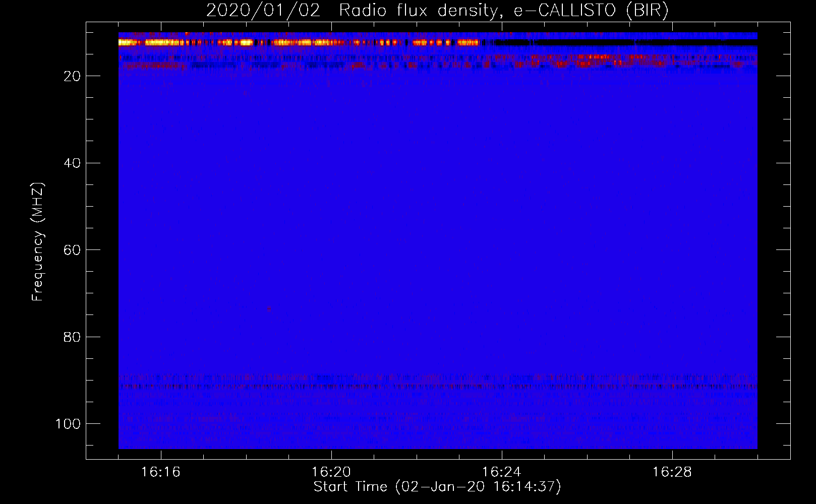Click the Start Time (02-Jan-20 16:14:37) label
The width and height of the screenshot is (816, 504).
point(437,487)
